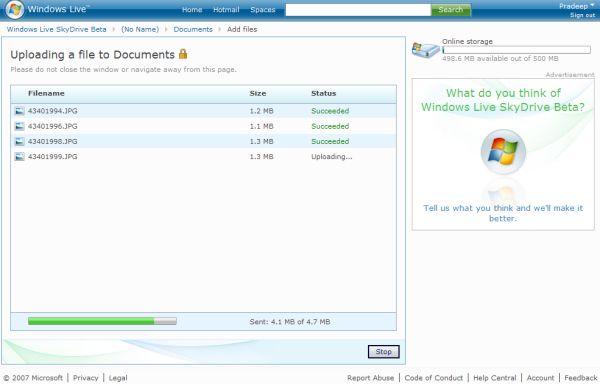Click the Size column header
The image size is (600, 384).
coord(258,93)
